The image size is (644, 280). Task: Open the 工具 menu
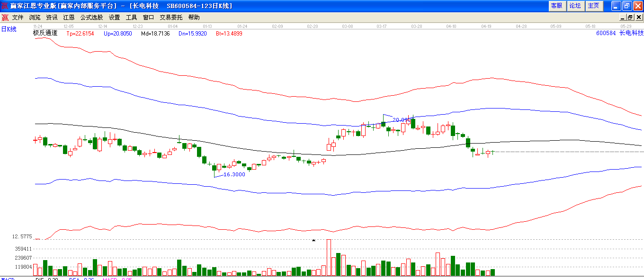point(131,18)
